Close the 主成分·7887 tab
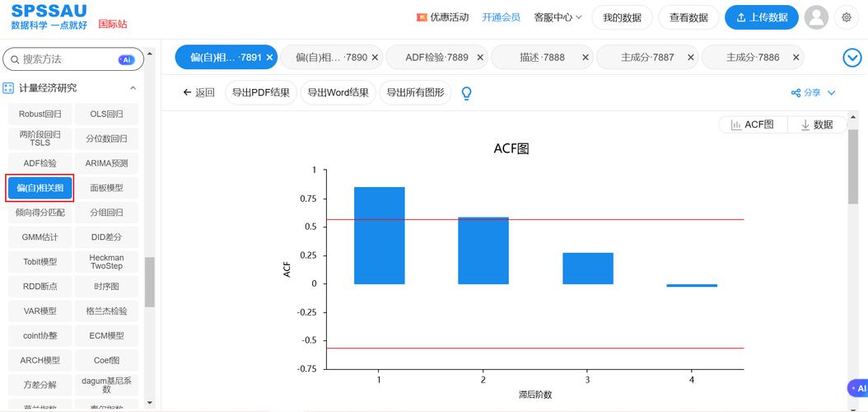 click(x=690, y=57)
